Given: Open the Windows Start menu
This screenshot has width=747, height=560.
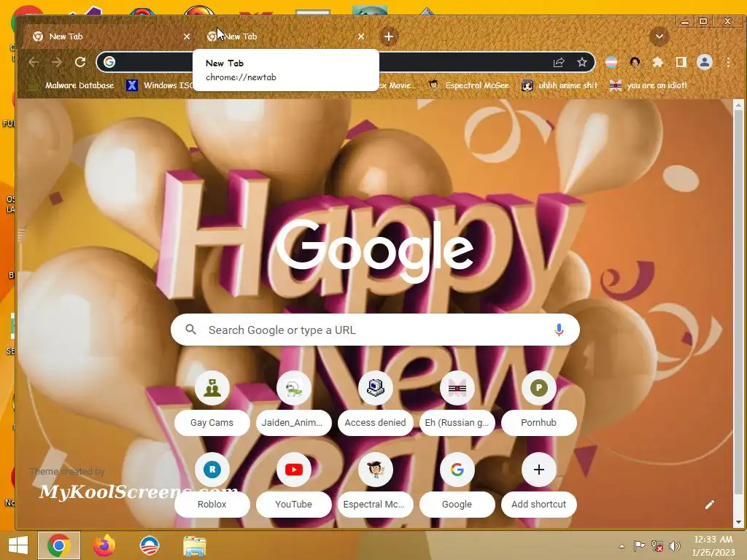Looking at the screenshot, I should tap(18, 545).
